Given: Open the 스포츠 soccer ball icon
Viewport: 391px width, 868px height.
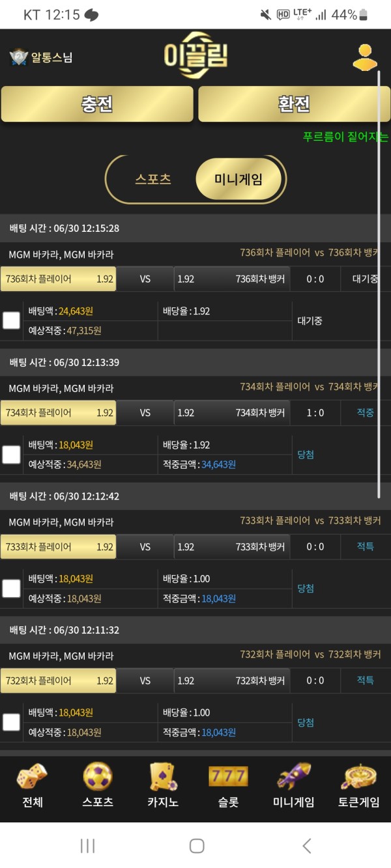Looking at the screenshot, I should click(x=98, y=776).
